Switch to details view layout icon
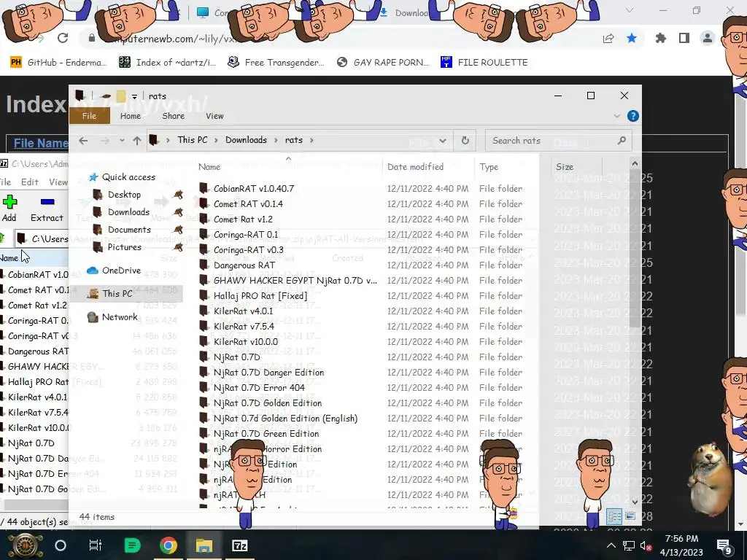The image size is (747, 560). coord(614,516)
